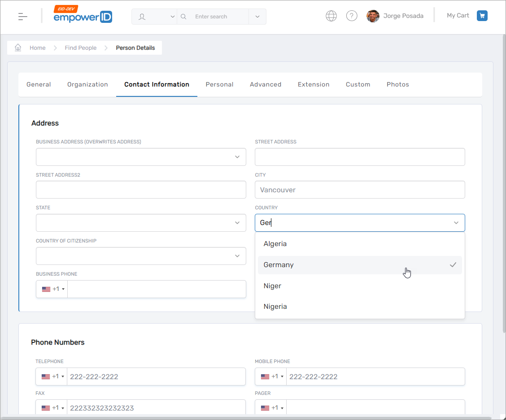Open the hamburger navigation menu
The width and height of the screenshot is (506, 420).
23,17
